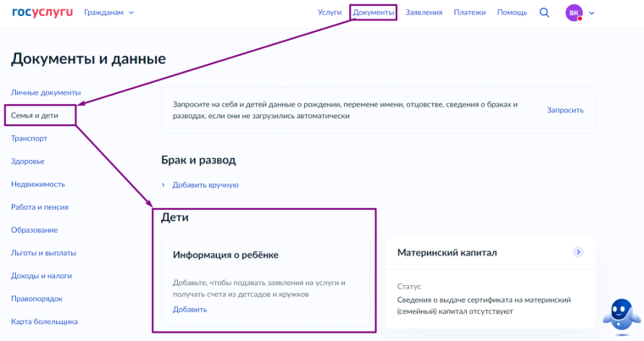The height and width of the screenshot is (341, 644).
Task: Go to Заявления in top navigation
Action: coord(424,13)
